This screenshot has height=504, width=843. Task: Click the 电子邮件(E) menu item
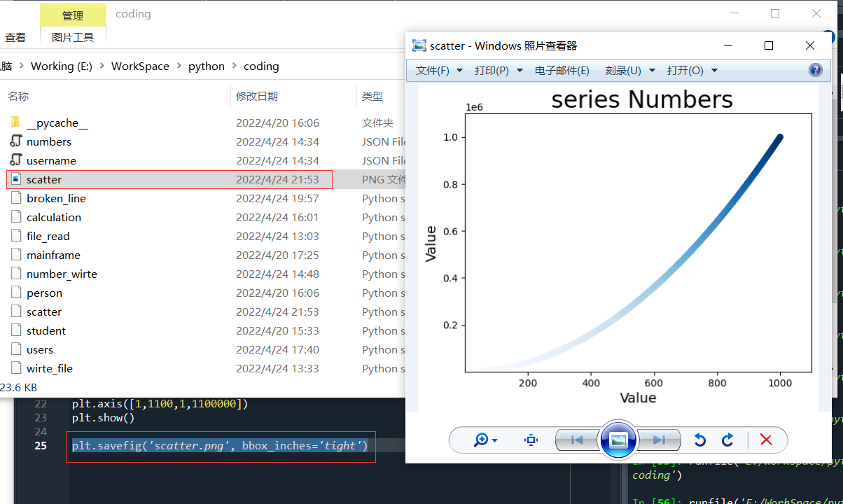[x=562, y=71]
